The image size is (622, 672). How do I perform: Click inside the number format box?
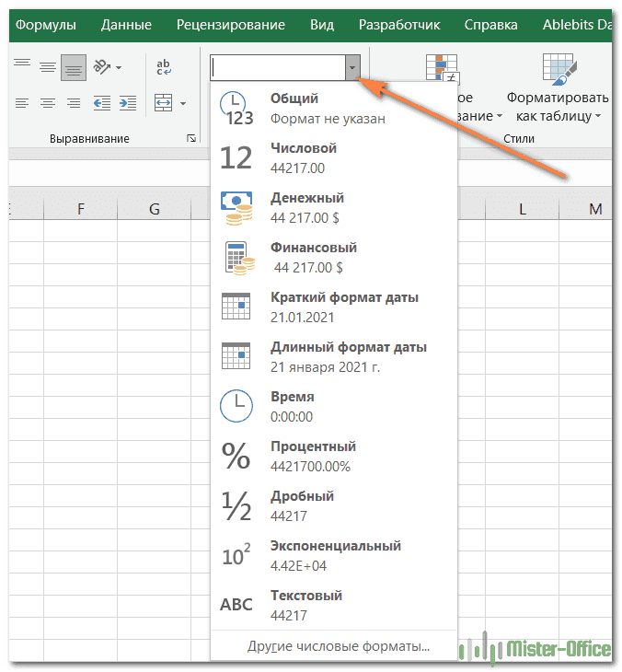pyautogui.click(x=276, y=67)
